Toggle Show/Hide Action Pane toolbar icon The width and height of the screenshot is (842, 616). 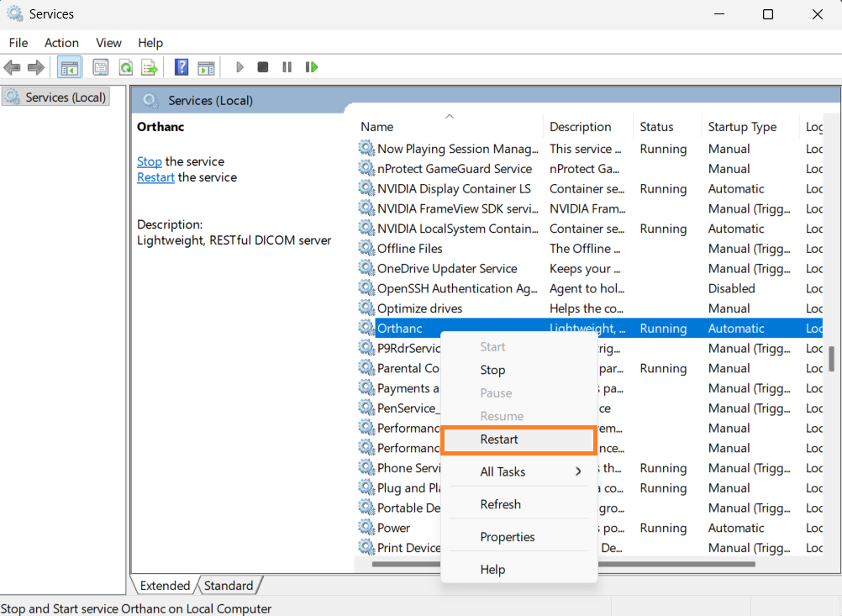click(206, 68)
